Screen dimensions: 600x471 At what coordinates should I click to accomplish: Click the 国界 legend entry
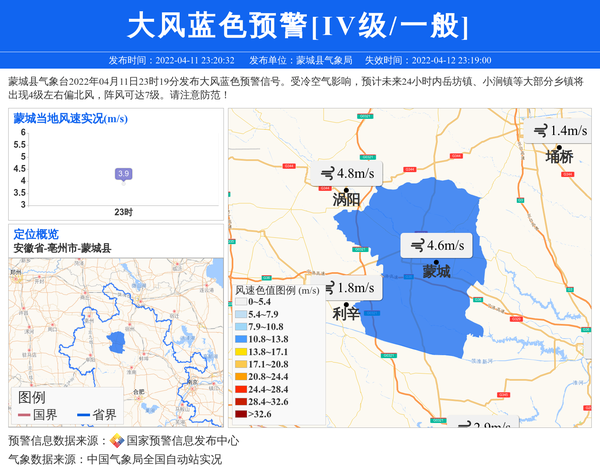pos(38,415)
